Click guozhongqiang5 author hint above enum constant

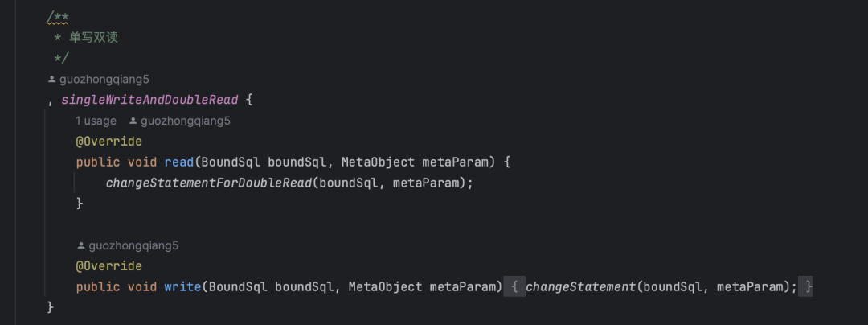104,80
